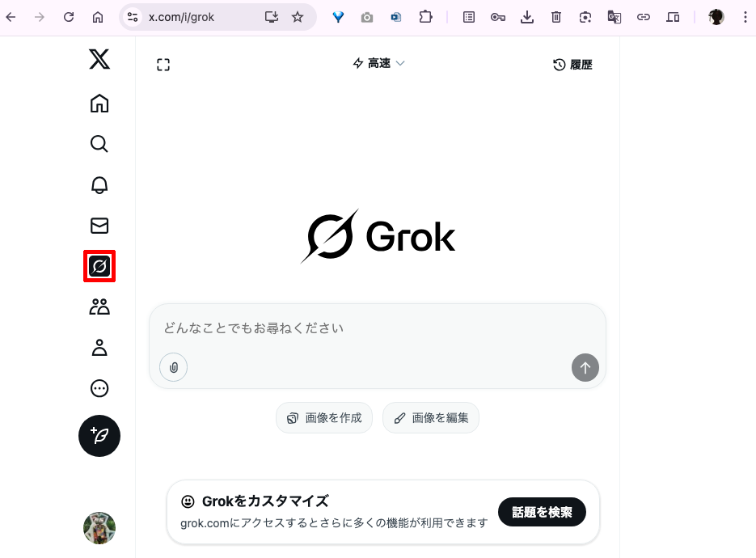This screenshot has height=558, width=756.
Task: Open the Chrome profile avatar
Action: [716, 17]
